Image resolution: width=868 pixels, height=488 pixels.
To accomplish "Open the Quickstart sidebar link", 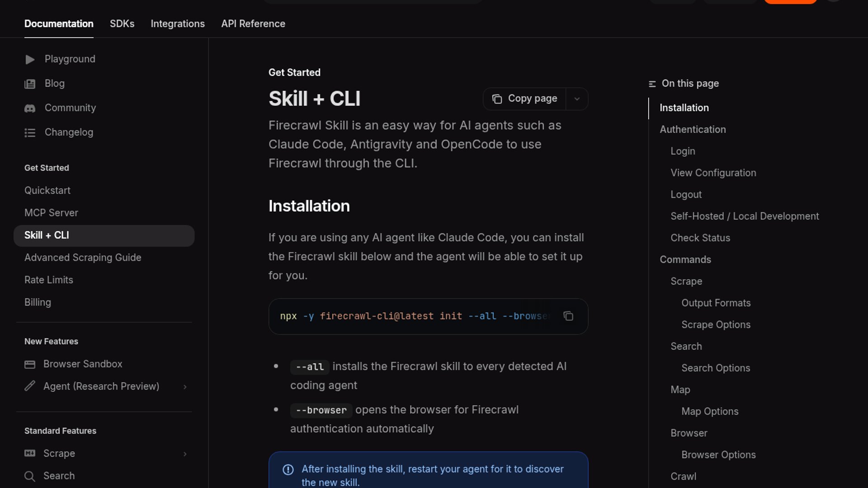I will click(47, 191).
